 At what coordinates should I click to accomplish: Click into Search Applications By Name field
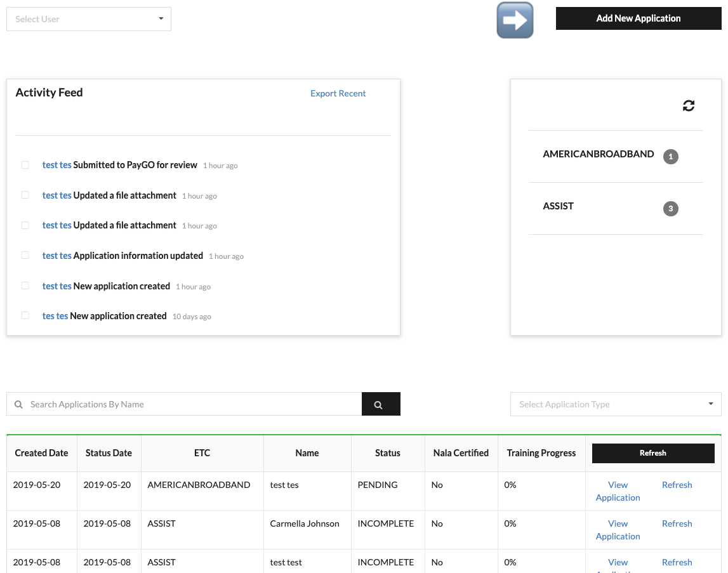[190, 404]
